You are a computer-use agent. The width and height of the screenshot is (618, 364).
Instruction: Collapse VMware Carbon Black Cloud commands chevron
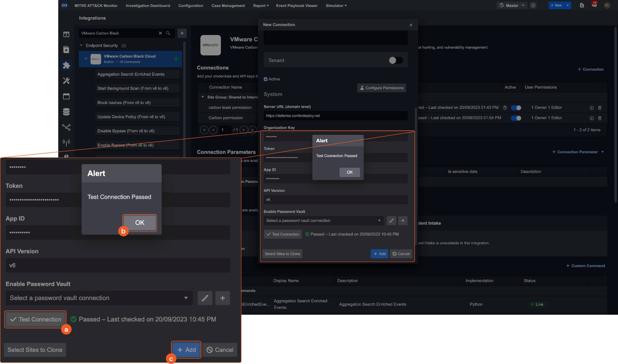point(86,59)
